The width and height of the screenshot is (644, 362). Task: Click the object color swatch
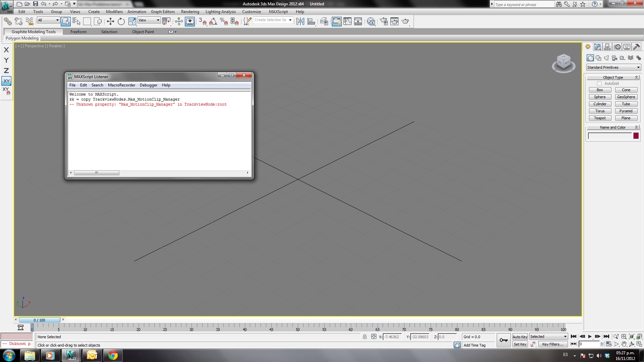[x=636, y=136]
